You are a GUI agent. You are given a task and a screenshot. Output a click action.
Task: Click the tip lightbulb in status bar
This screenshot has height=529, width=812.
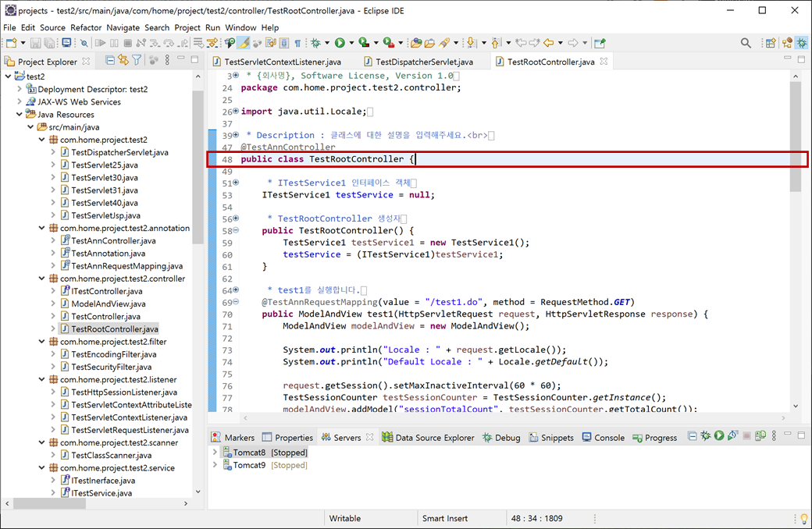[x=803, y=518]
